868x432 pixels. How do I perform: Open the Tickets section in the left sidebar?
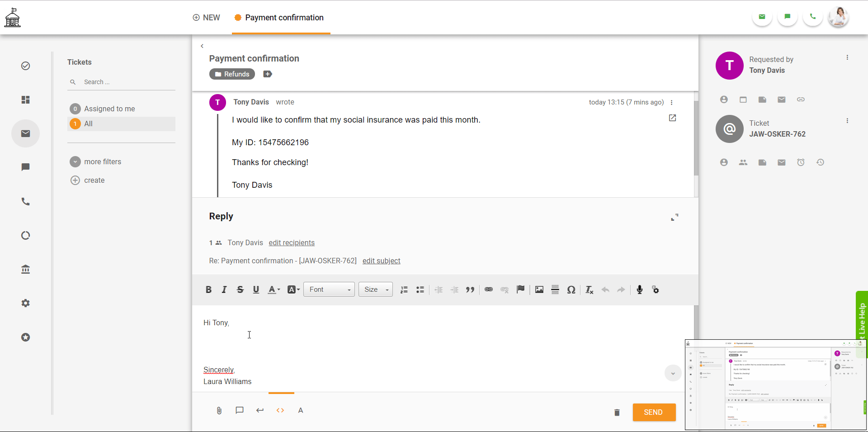click(25, 133)
